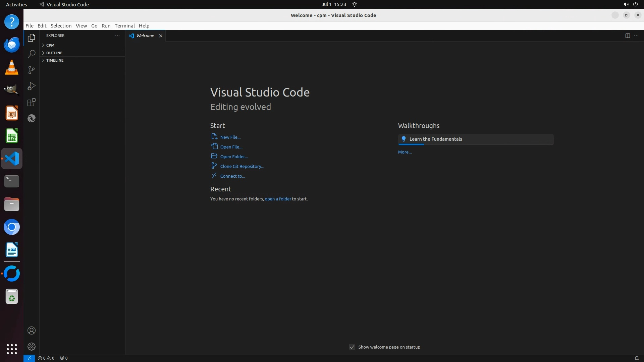
Task: Expand the OUTLINE section
Action: pos(54,53)
